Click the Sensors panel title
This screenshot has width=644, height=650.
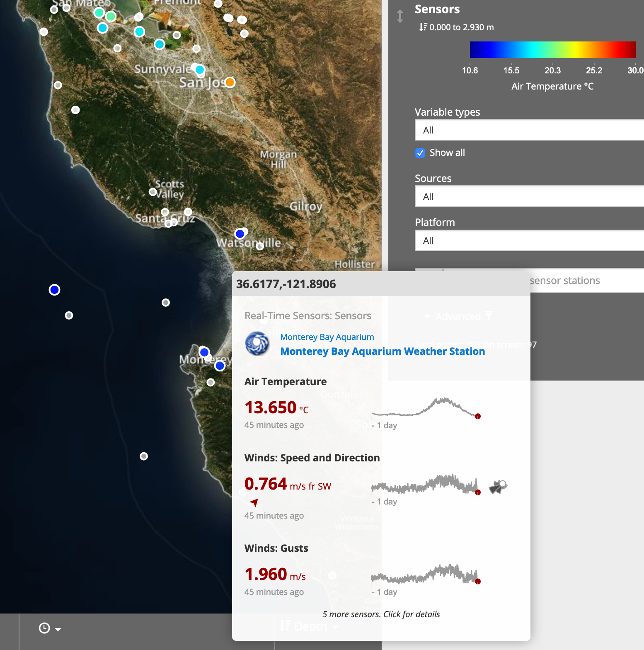(x=437, y=9)
